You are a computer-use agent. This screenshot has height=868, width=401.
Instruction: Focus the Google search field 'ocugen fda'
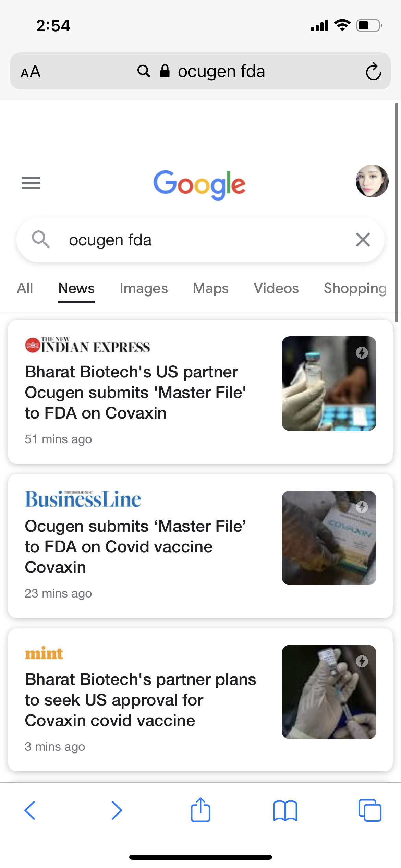pos(199,240)
